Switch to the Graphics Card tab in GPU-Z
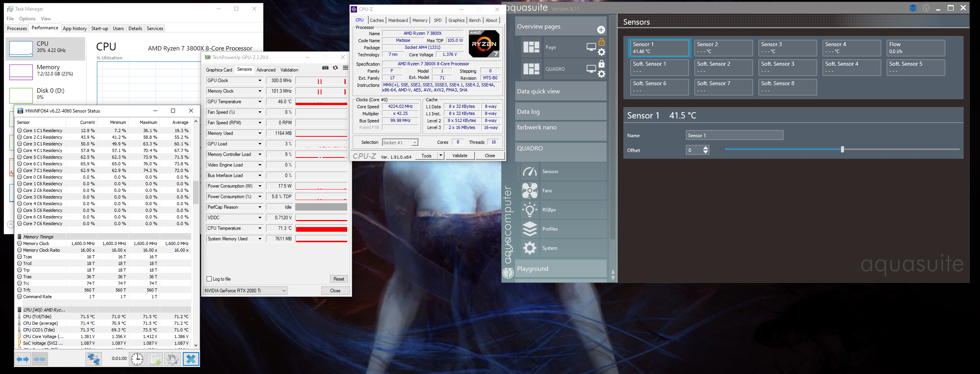Image resolution: width=980 pixels, height=374 pixels. [219, 70]
